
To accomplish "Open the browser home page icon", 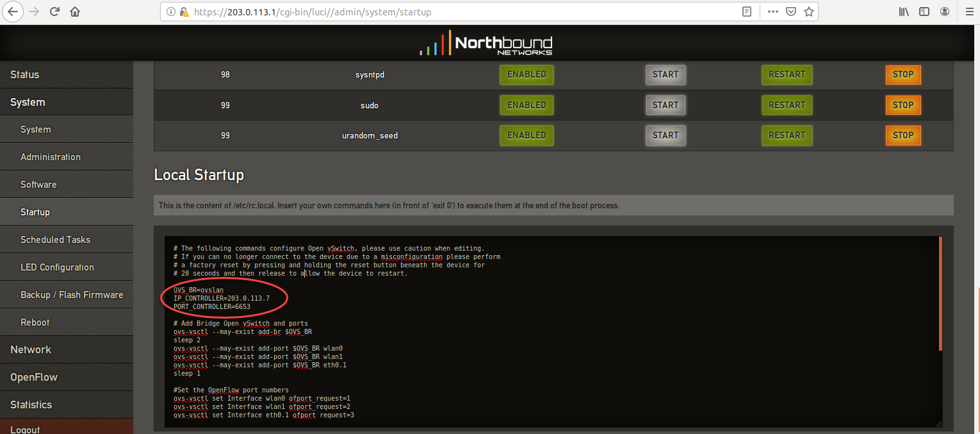I will pyautogui.click(x=75, y=12).
